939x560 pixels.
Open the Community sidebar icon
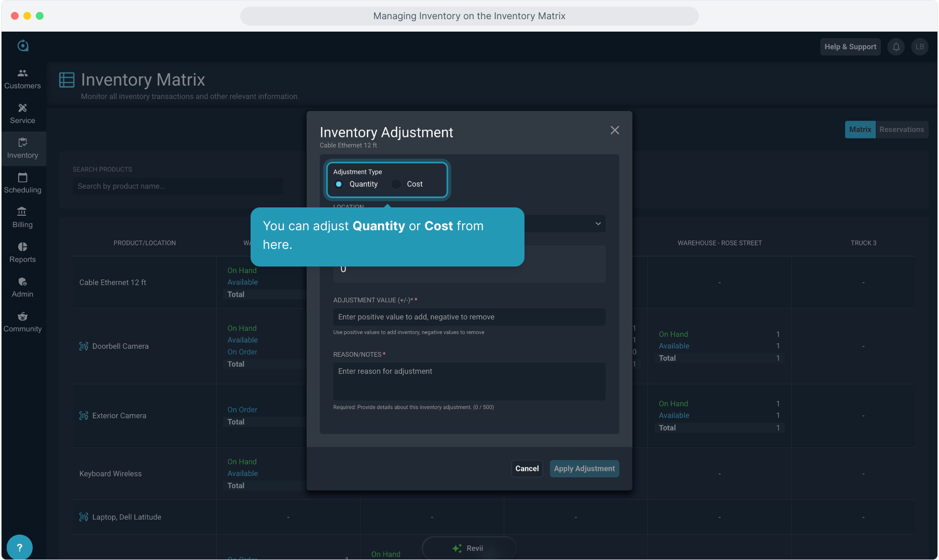tap(22, 316)
